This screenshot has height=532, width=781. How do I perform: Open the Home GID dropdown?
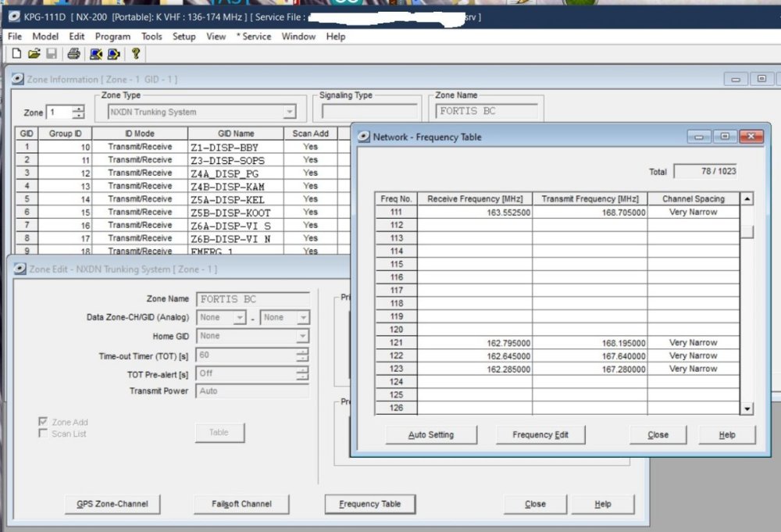(303, 337)
